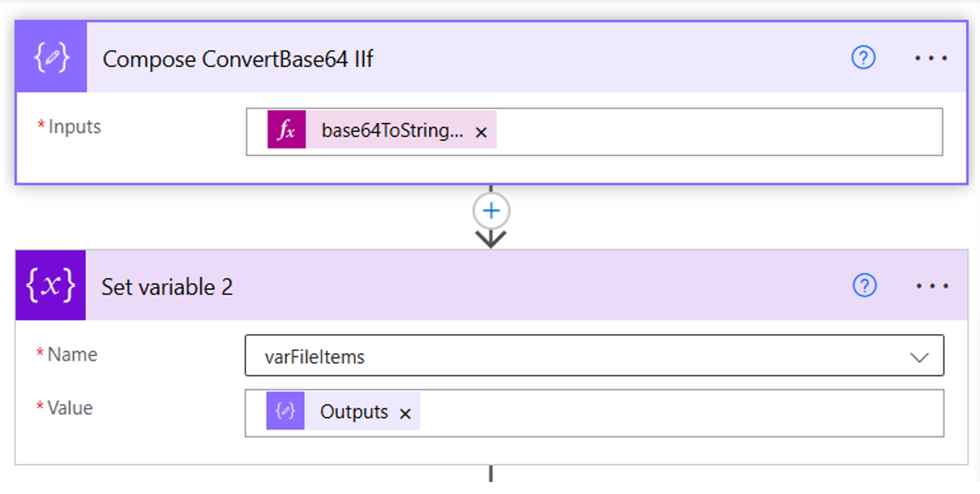Open help for Compose ConvertBase64 IIf
This screenshot has width=980, height=494.
click(862, 57)
